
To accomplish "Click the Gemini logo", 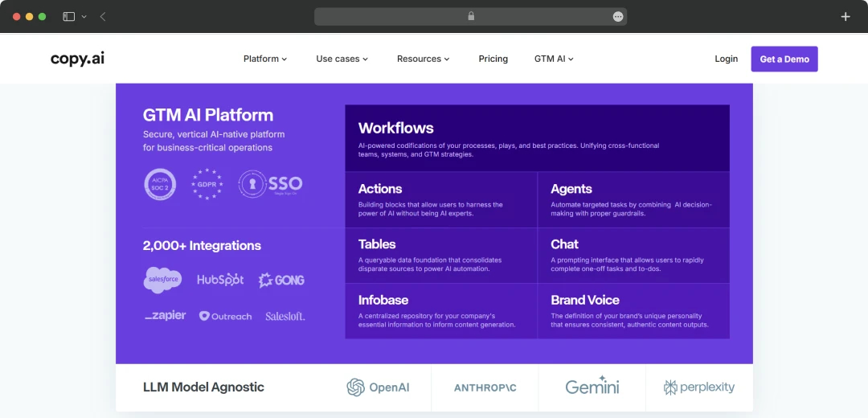I will (x=592, y=385).
